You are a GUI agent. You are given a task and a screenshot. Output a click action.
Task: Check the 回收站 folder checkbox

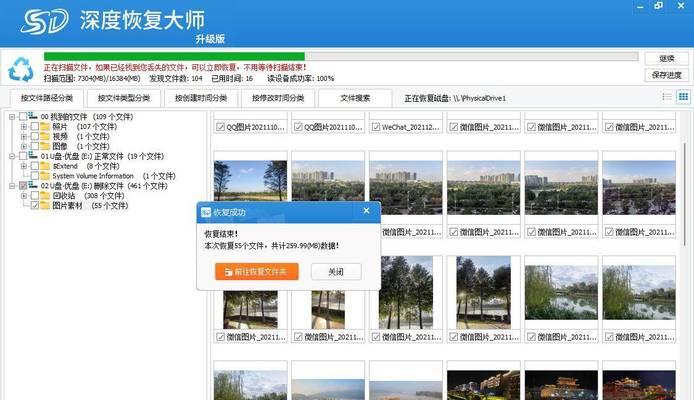coord(35,196)
